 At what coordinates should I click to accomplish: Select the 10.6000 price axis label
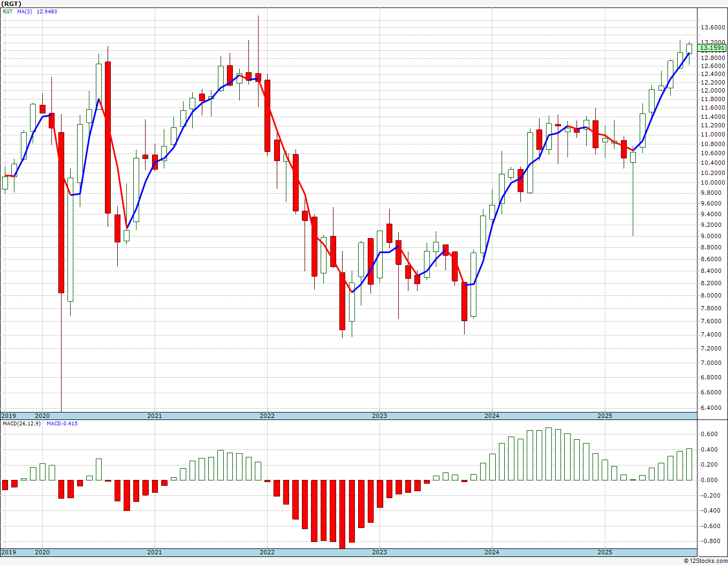click(713, 154)
